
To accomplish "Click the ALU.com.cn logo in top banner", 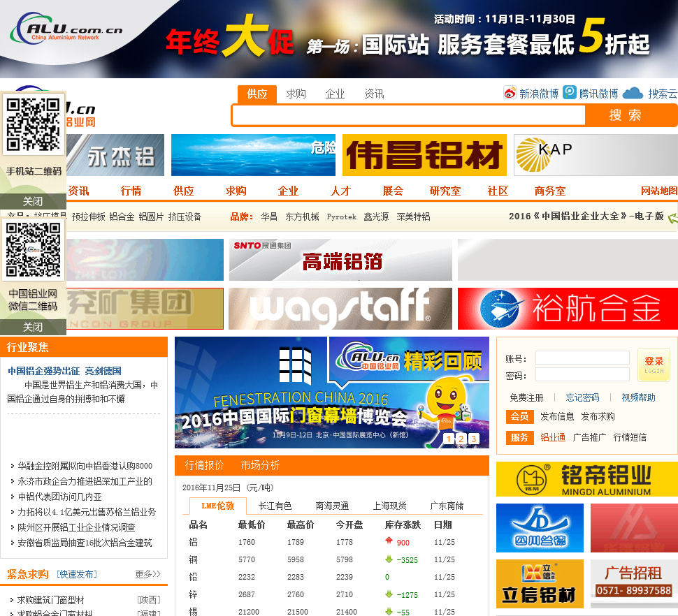I will (66, 29).
